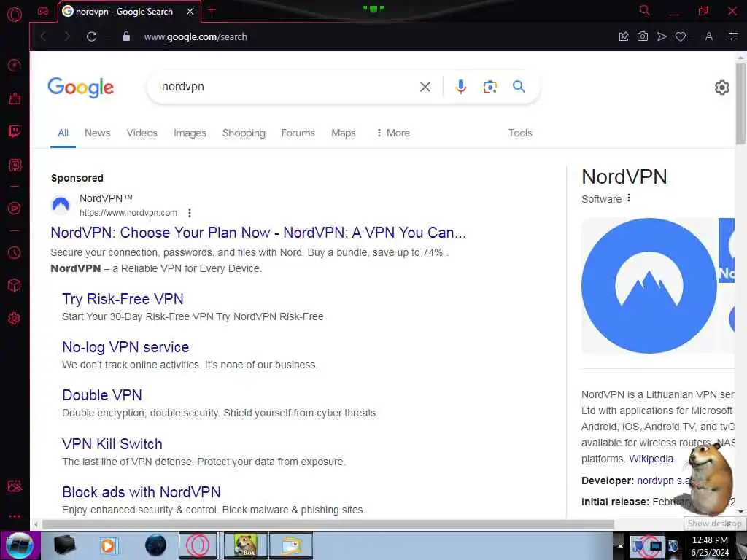Open Google quick settings gear icon
Viewport: 747px width, 560px height.
721,87
